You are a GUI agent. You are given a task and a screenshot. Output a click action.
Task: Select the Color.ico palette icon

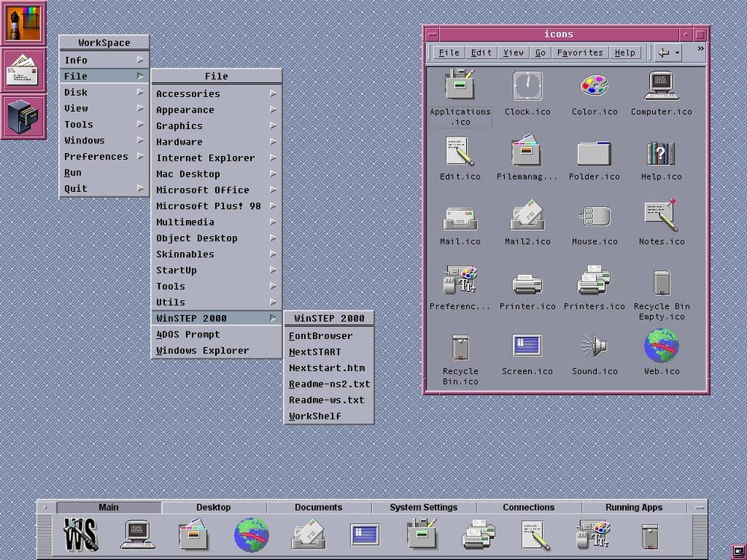(594, 86)
